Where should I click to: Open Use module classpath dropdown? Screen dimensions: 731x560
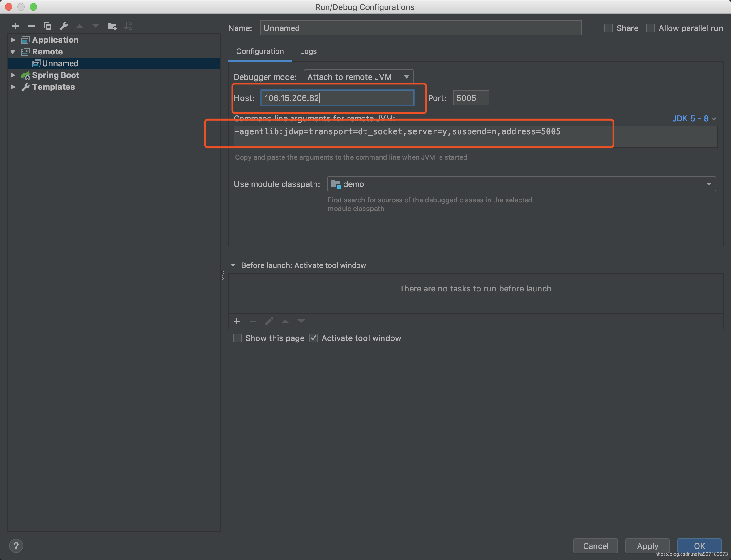coord(521,184)
